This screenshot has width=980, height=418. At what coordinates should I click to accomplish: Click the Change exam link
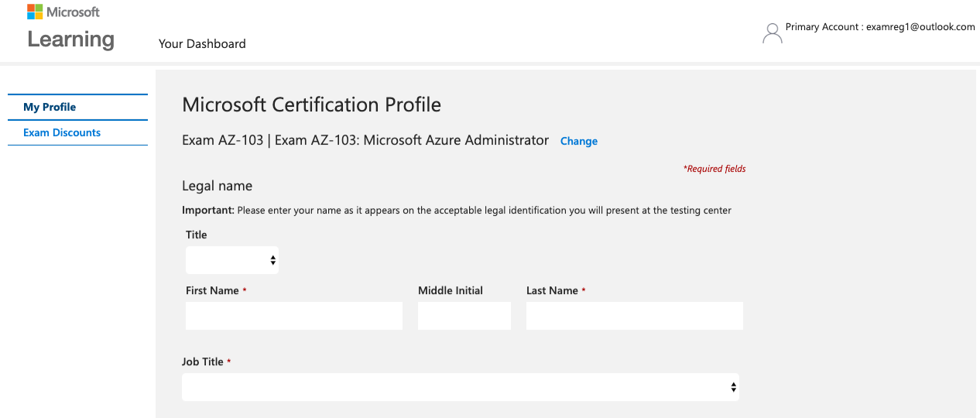(x=579, y=141)
